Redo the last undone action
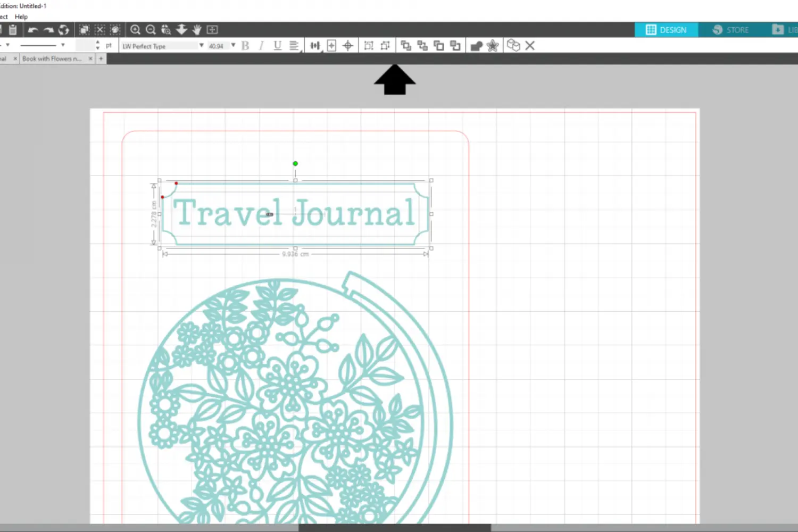Screen dimensions: 798x532 (x=49, y=30)
